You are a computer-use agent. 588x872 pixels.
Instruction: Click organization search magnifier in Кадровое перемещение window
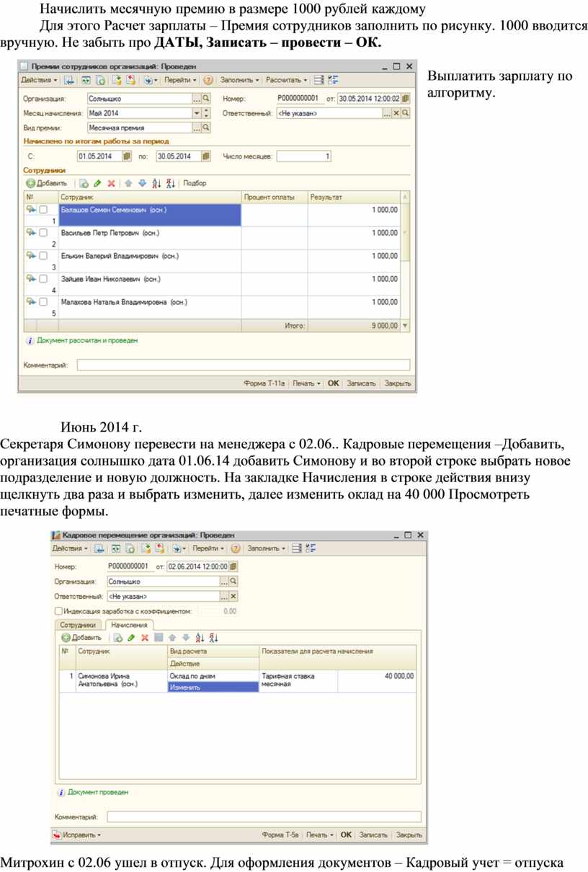[233, 582]
